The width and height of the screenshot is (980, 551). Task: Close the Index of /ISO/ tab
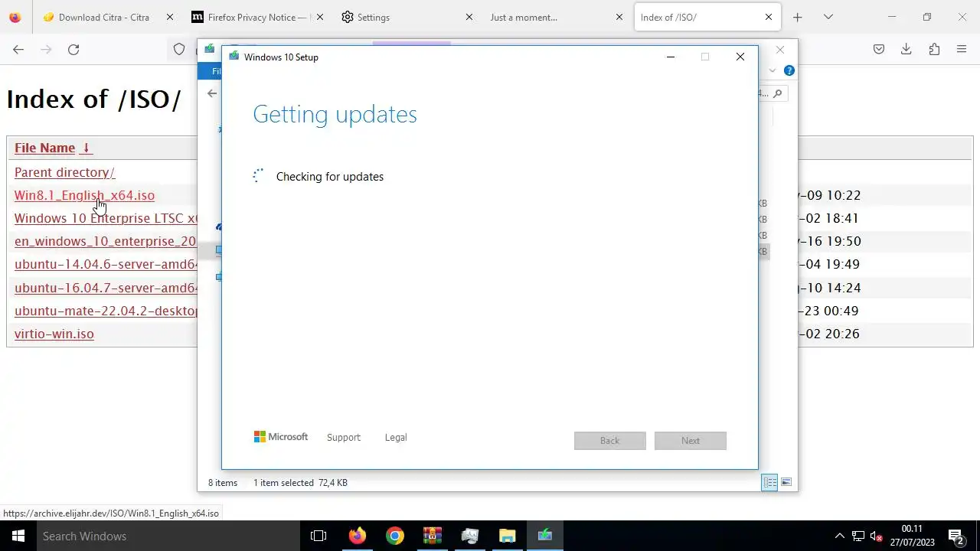tap(769, 17)
